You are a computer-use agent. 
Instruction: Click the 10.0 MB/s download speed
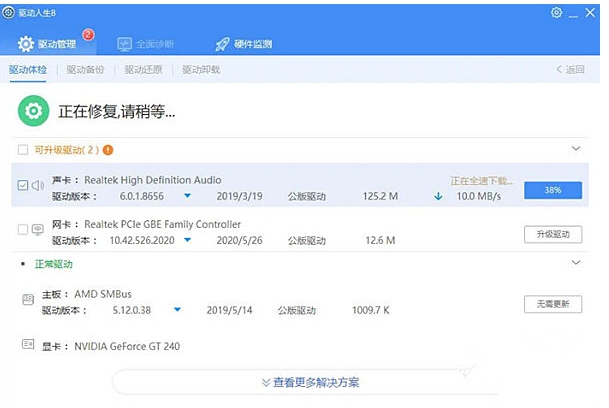(x=479, y=196)
